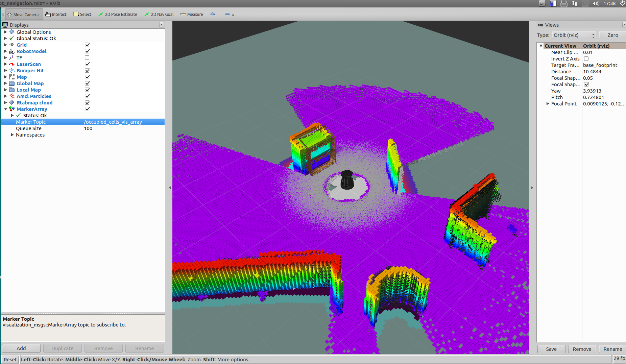Open the view Type dropdown showing Orbit
The image size is (626, 364).
click(x=573, y=35)
